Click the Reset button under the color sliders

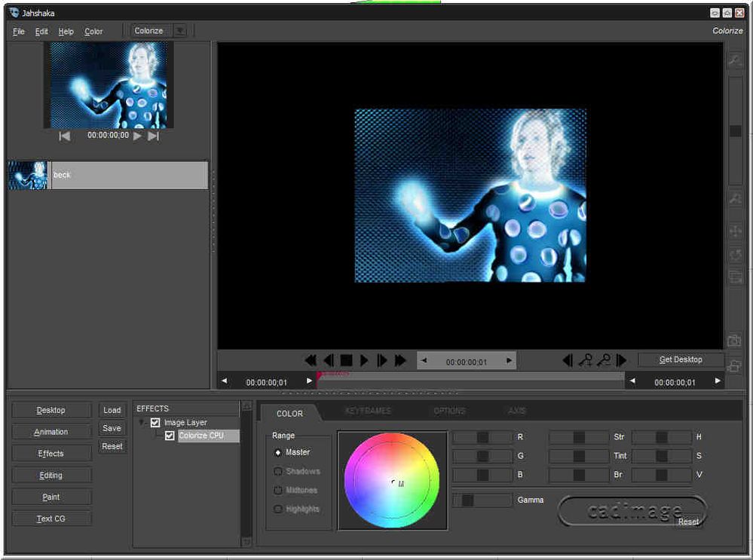tap(688, 522)
